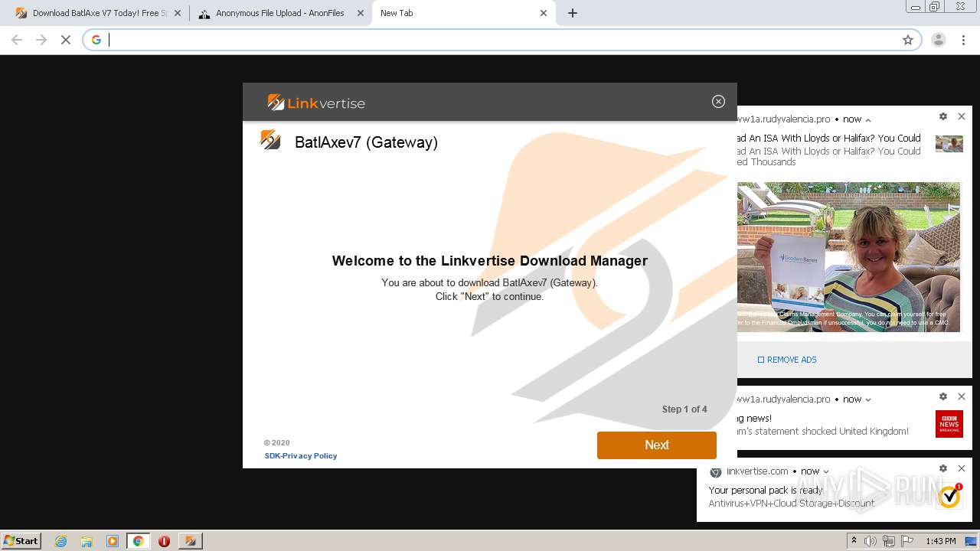Viewport: 980px width, 551px height.
Task: Close the Download BatlAxe V7 tab
Action: 177,13
